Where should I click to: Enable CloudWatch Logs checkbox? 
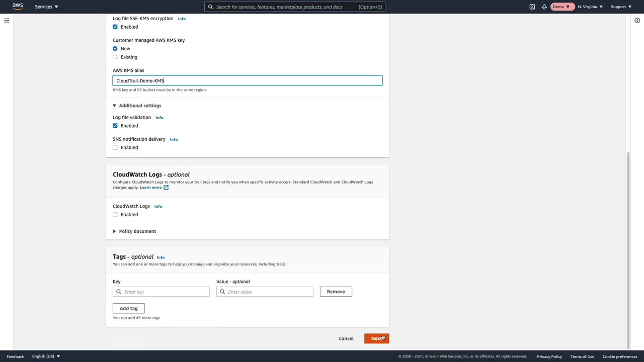point(115,215)
